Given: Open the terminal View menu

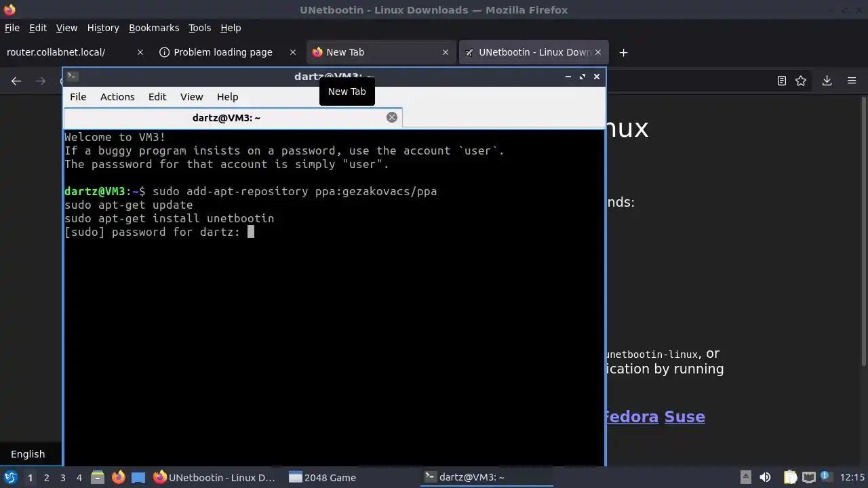Looking at the screenshot, I should [191, 97].
